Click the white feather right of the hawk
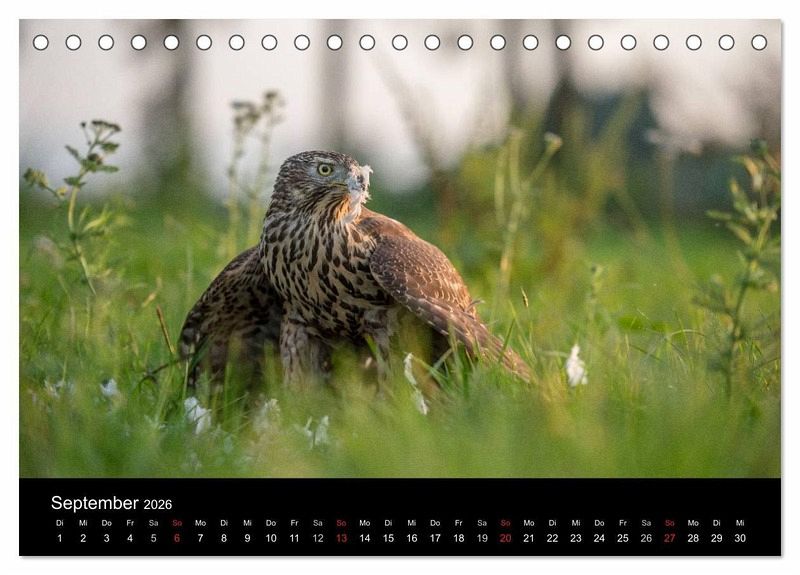The image size is (800, 575). coord(575,367)
